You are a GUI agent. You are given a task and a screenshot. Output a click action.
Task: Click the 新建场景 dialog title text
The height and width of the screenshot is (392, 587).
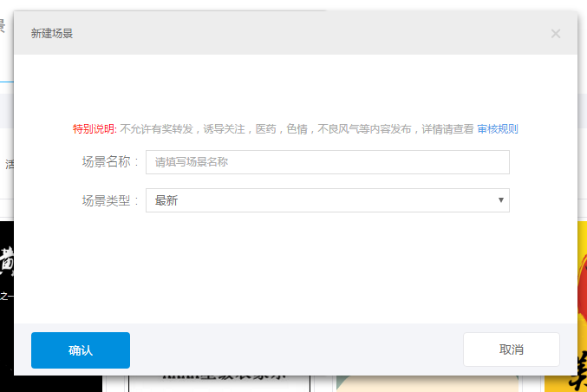[52, 34]
